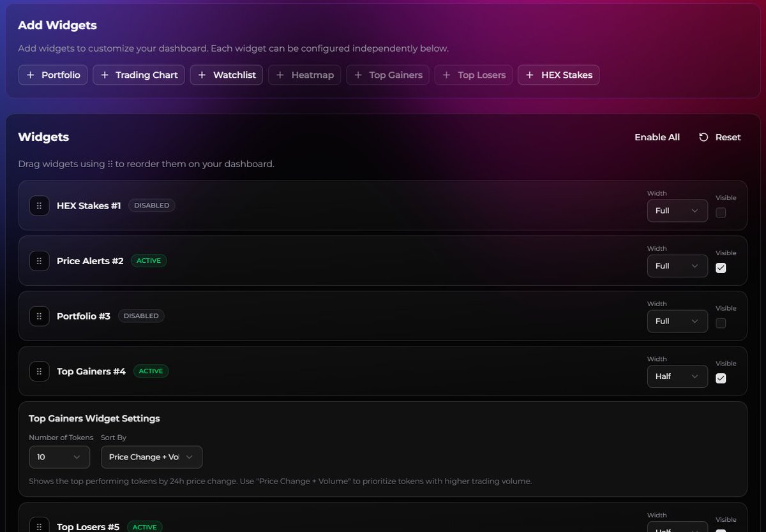The width and height of the screenshot is (766, 532).
Task: Click the Top Gainers Widget Settings heading
Action: tap(94, 418)
